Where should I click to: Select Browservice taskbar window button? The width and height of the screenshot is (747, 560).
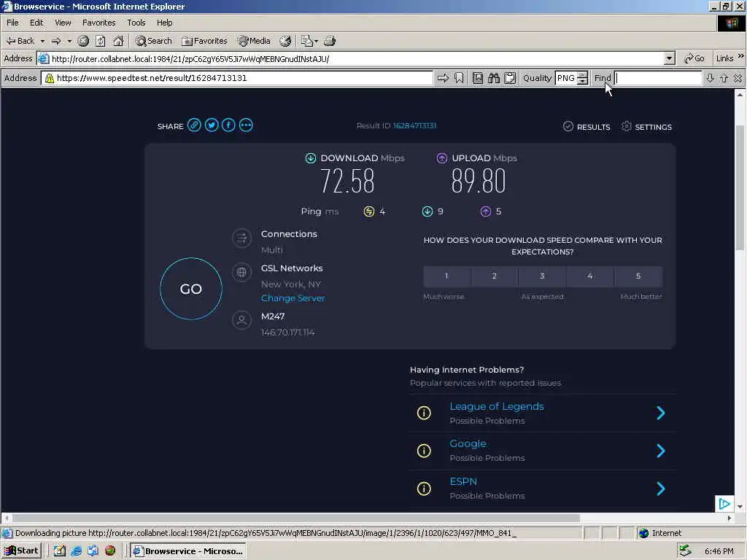(x=188, y=551)
